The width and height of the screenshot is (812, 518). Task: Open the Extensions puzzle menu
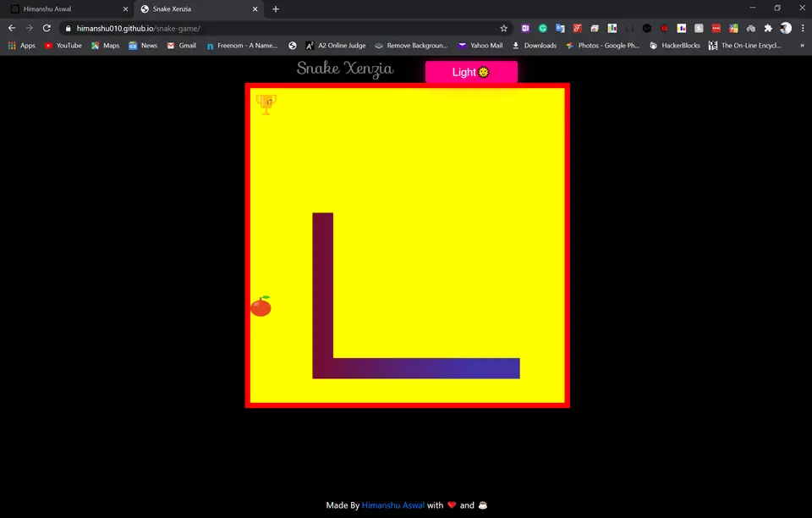tap(768, 29)
